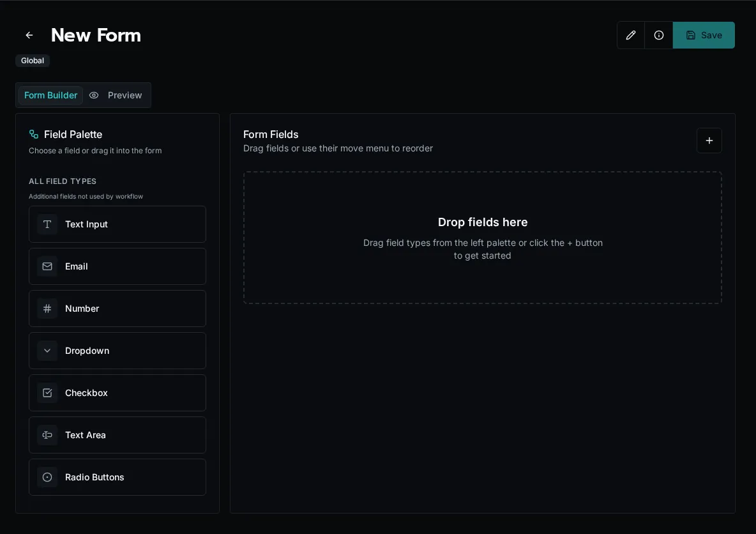Click the 'Drop fields here' drop zone
This screenshot has height=534, width=756.
click(482, 238)
